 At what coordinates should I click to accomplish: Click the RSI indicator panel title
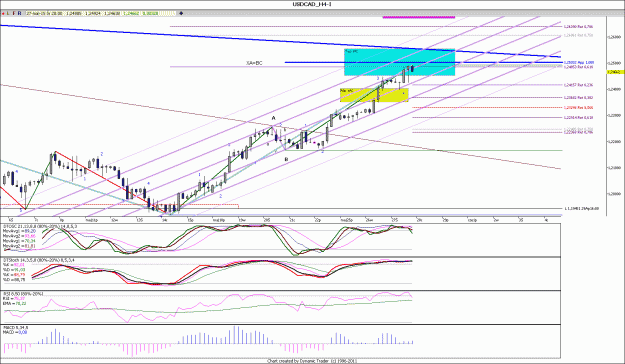[23, 294]
